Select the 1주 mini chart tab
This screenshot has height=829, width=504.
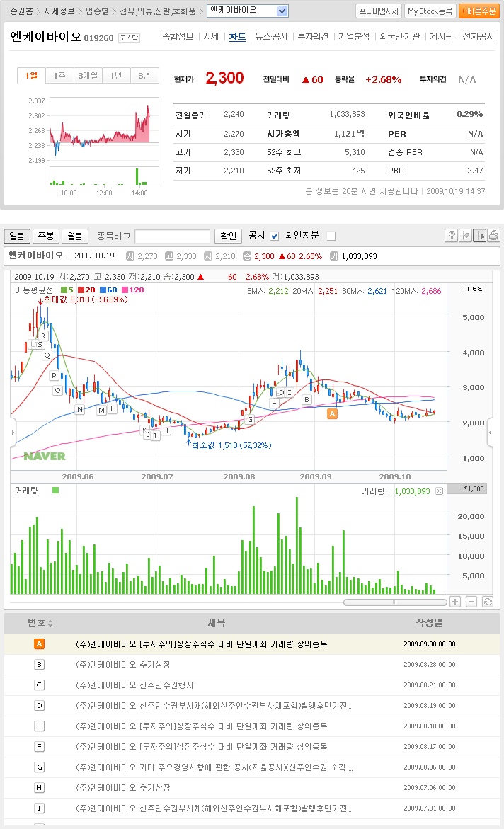(59, 76)
